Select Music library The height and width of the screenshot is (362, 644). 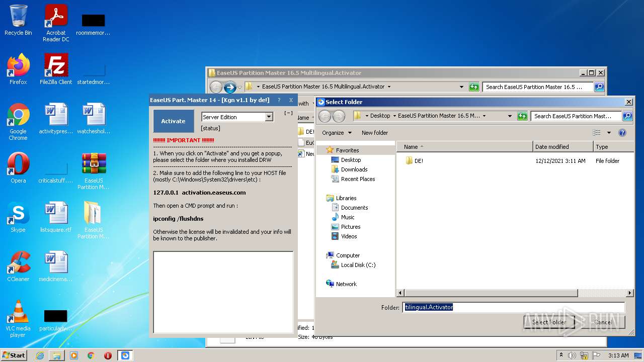tap(343, 217)
